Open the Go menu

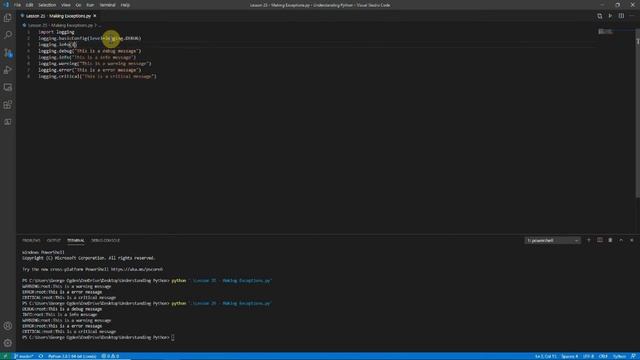coord(78,5)
